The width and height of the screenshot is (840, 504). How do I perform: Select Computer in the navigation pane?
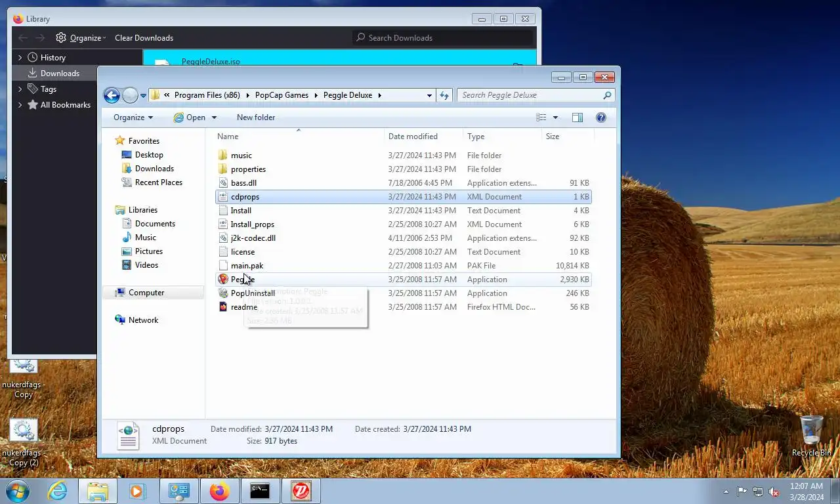pyautogui.click(x=146, y=293)
